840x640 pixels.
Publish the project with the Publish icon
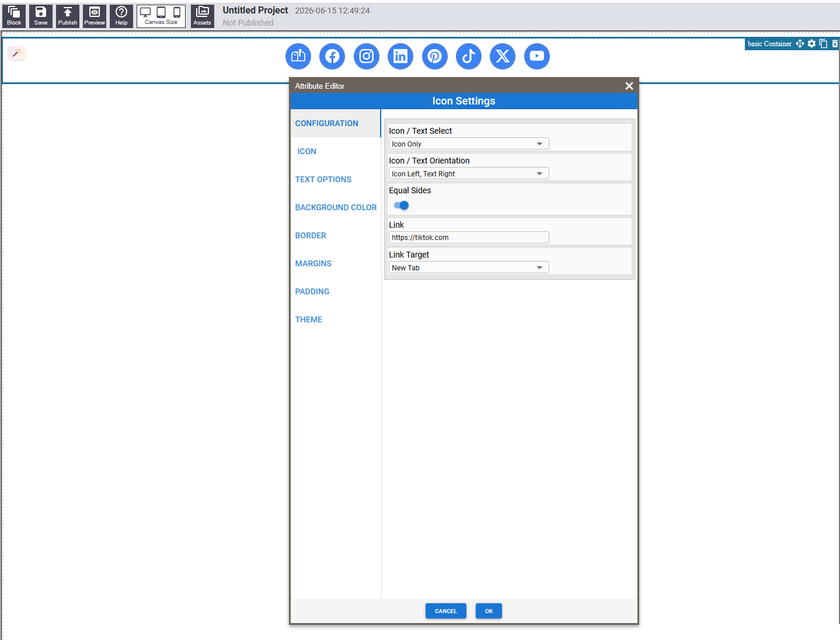pyautogui.click(x=68, y=16)
